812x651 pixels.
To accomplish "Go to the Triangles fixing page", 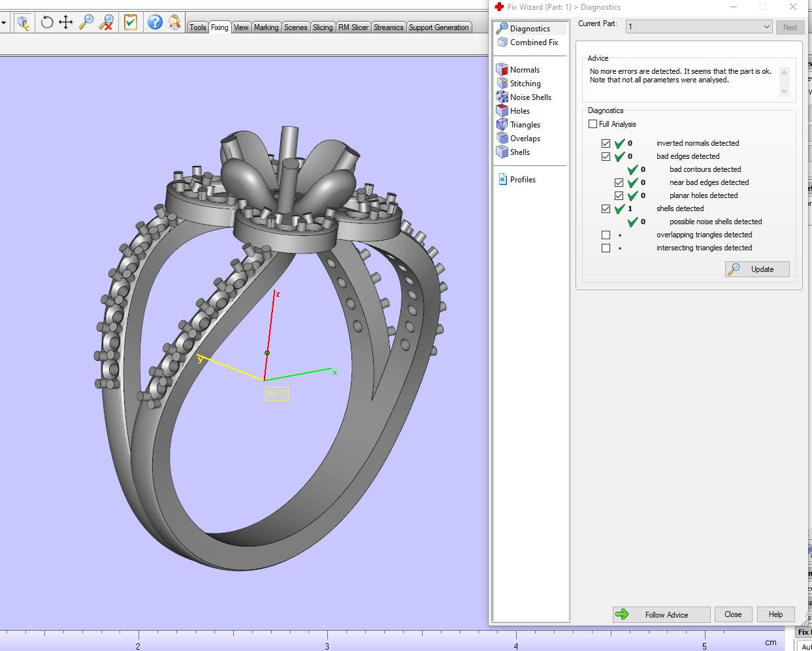I will [525, 125].
